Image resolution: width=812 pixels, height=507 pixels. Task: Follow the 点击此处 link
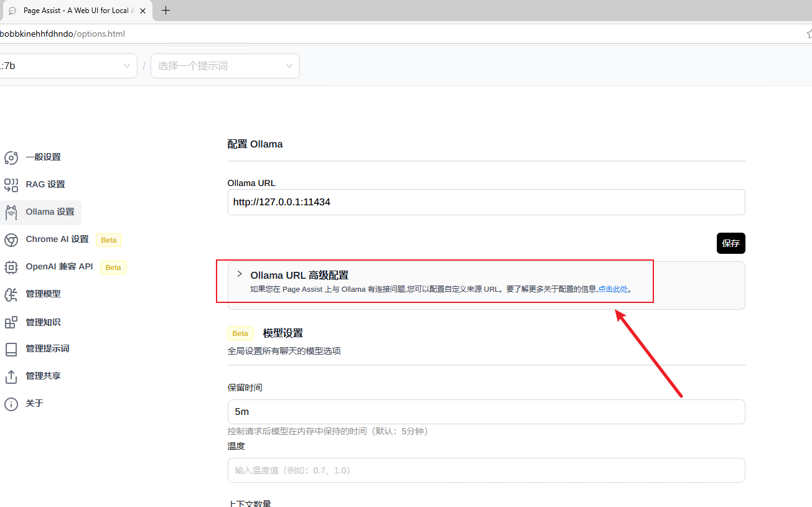click(613, 289)
